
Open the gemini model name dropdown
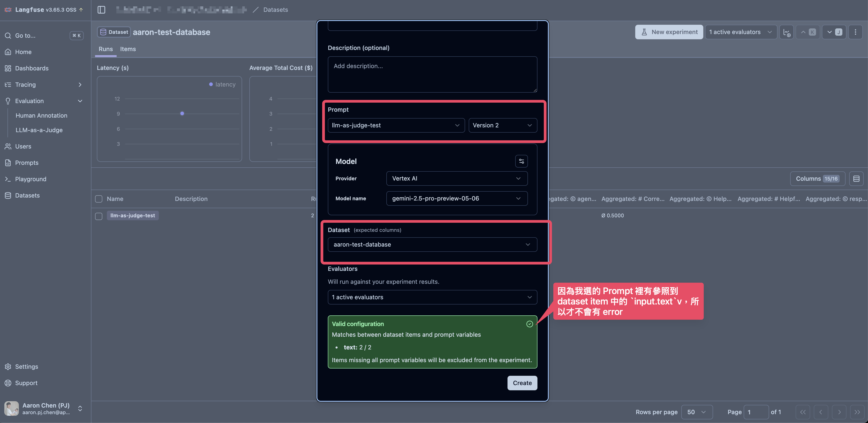[x=457, y=198]
